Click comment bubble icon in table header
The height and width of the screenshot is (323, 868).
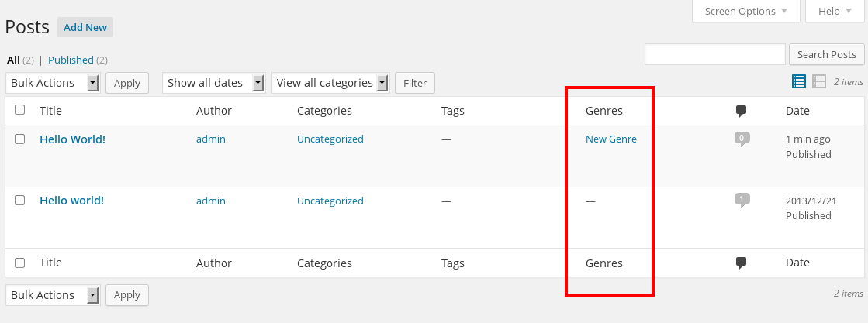742,112
